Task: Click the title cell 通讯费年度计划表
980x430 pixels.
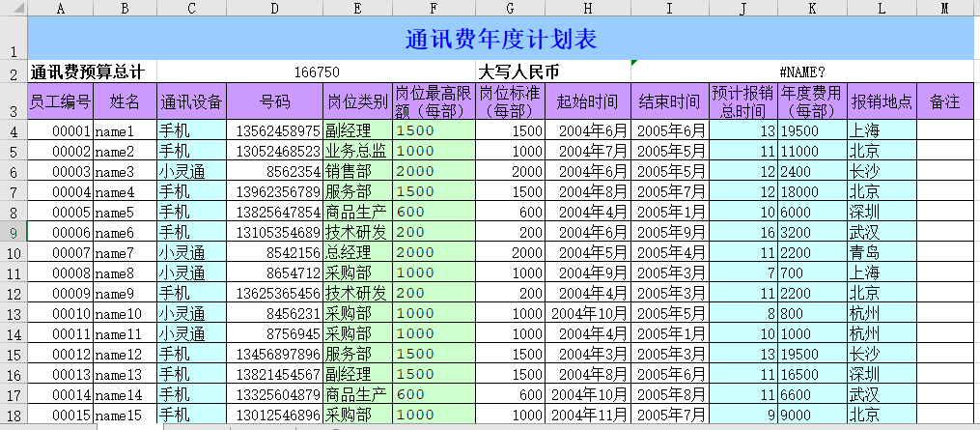Action: click(x=500, y=40)
